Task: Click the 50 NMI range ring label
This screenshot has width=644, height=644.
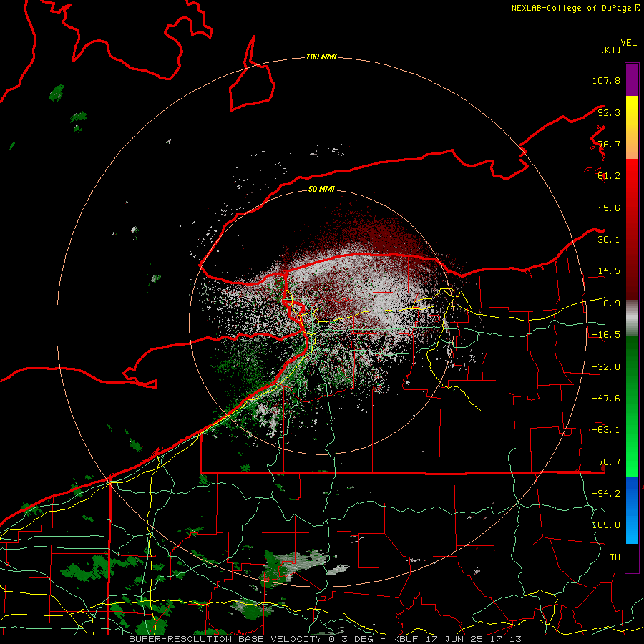Action: (321, 189)
